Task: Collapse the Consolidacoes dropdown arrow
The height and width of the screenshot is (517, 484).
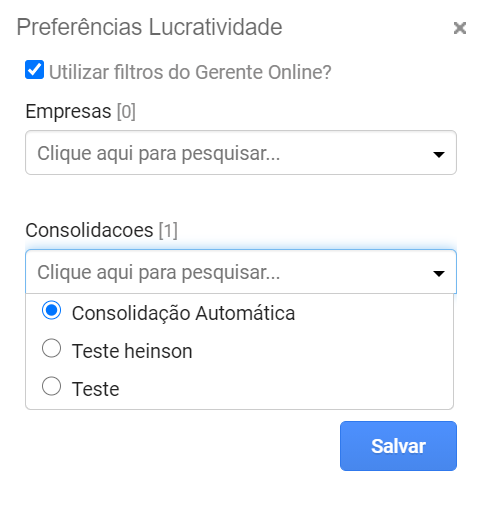Action: pos(439,274)
